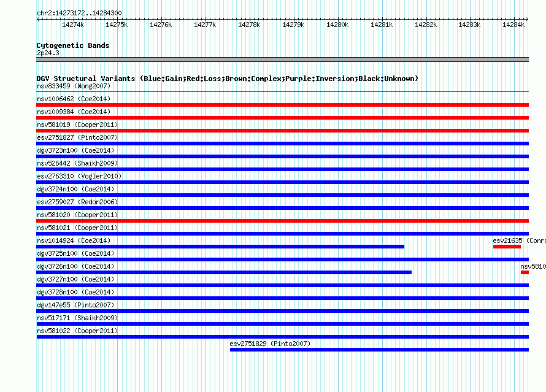The width and height of the screenshot is (546, 392).
Task: Select the nsv1006462 (Coe2014) red loss bar
Action: tap(282, 105)
